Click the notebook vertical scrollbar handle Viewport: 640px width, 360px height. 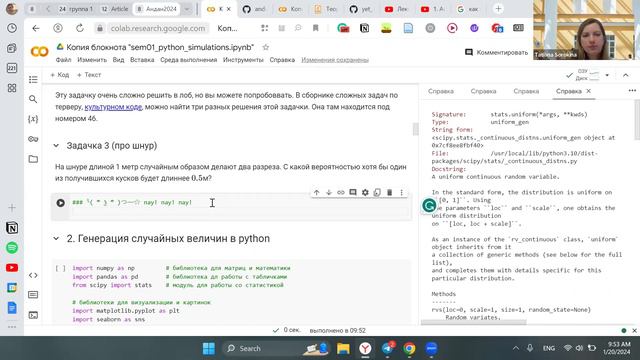pyautogui.click(x=416, y=129)
